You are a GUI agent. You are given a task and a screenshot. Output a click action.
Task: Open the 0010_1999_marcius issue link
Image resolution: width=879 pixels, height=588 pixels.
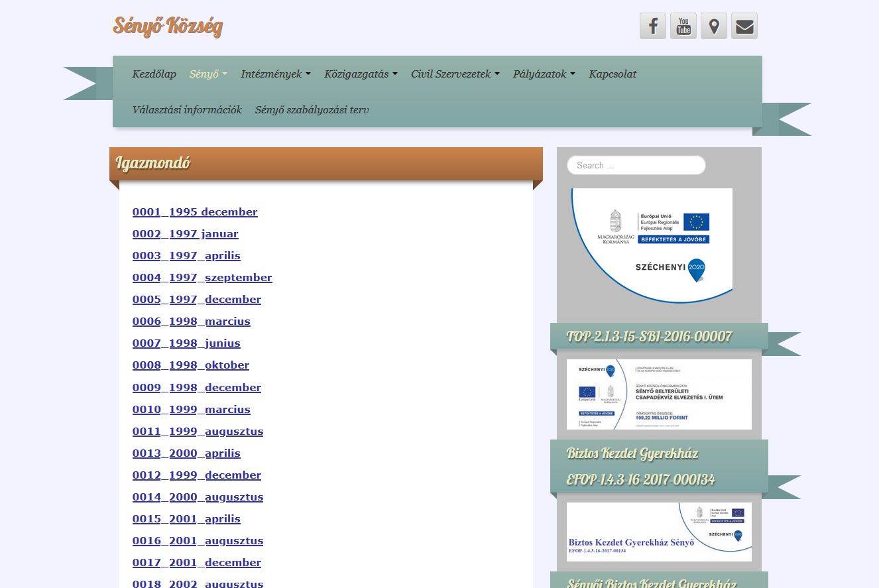[x=192, y=410]
